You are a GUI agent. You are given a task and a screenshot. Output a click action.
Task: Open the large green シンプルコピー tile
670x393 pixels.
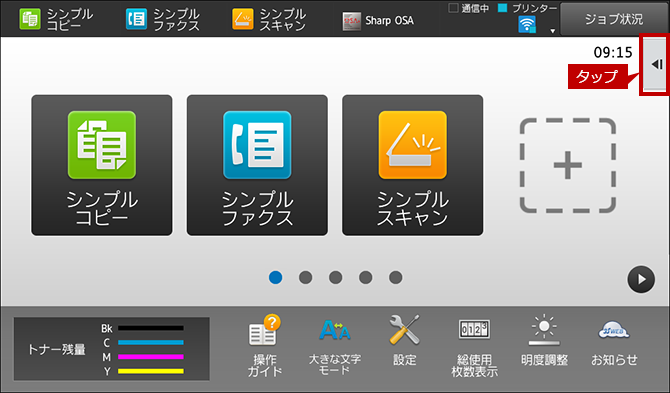point(102,165)
